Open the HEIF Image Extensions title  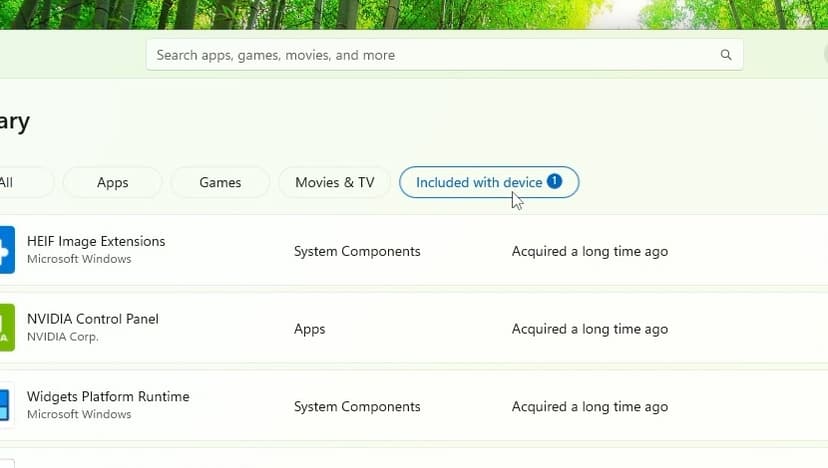coord(96,241)
